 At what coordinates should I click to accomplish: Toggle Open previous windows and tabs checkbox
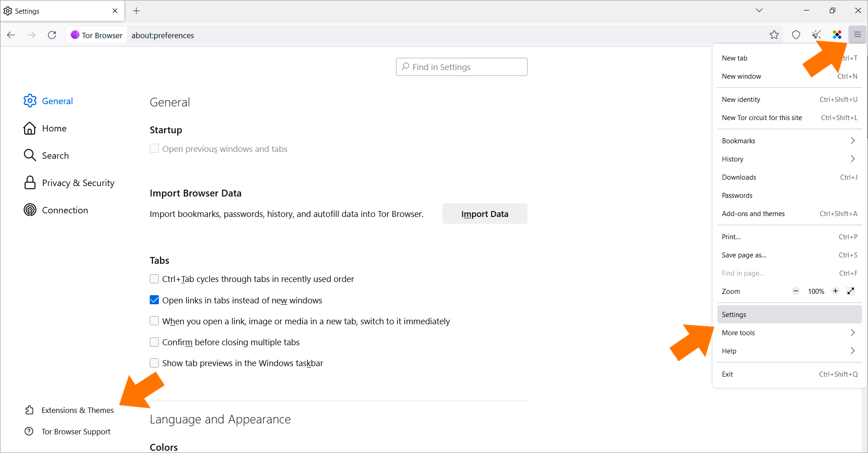point(154,148)
